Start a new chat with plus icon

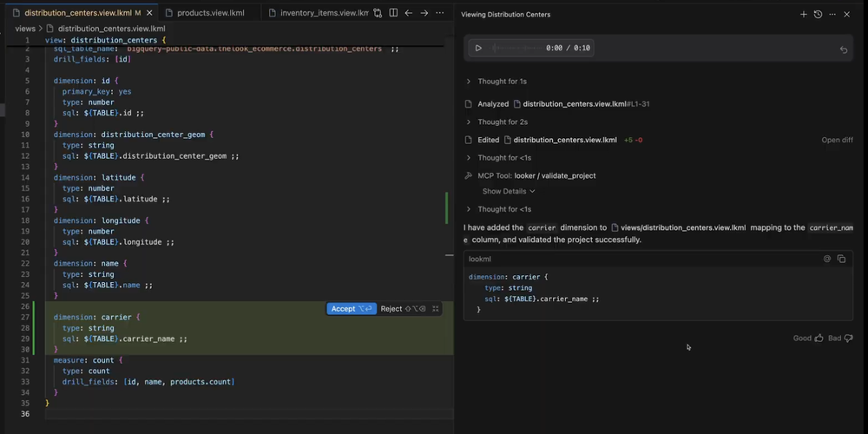pyautogui.click(x=803, y=15)
